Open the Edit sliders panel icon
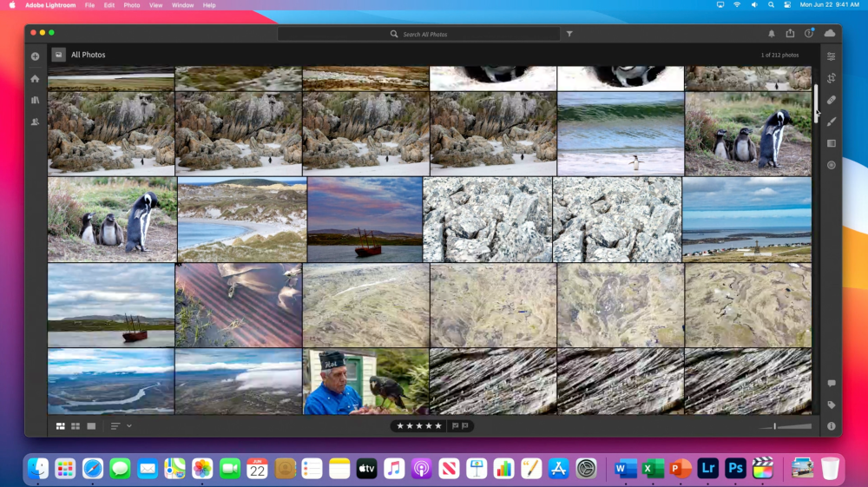The height and width of the screenshot is (487, 868). click(x=831, y=56)
